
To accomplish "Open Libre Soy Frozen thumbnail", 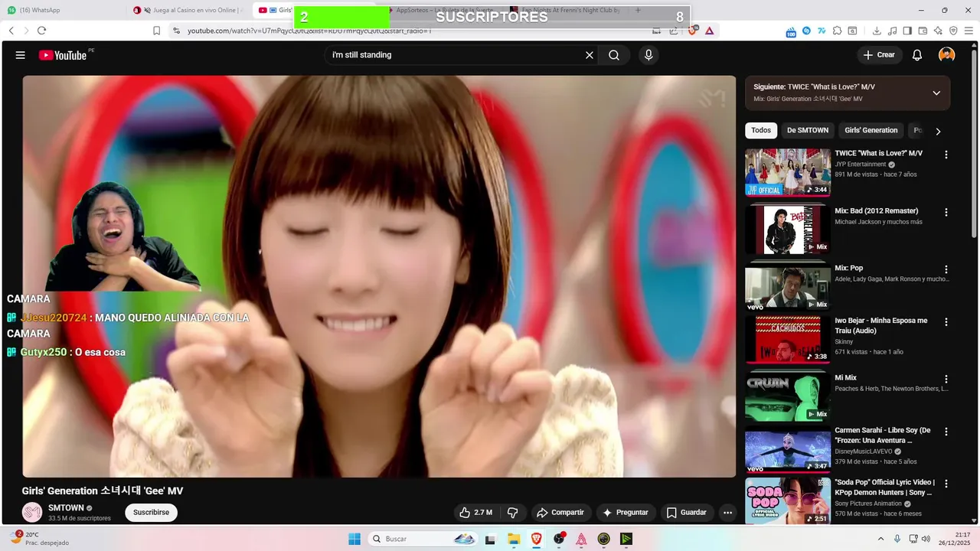I will pos(788,449).
